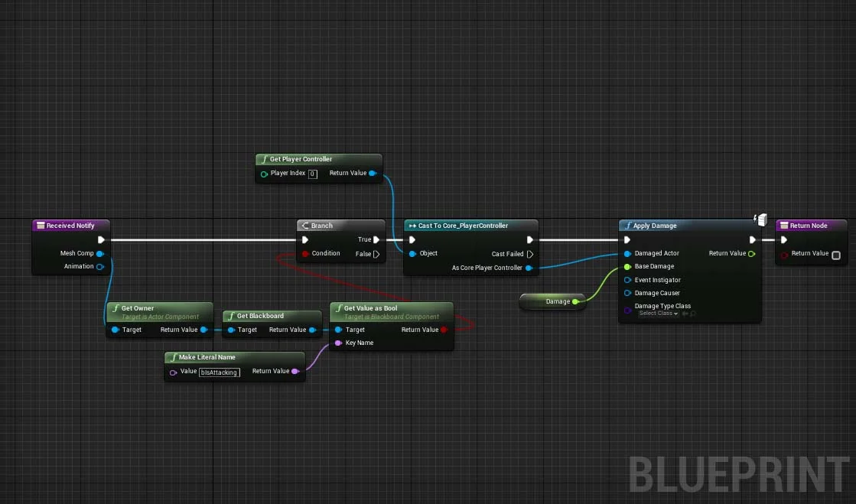The height and width of the screenshot is (504, 856).
Task: Click the Cast node exec output pin
Action: (x=529, y=239)
